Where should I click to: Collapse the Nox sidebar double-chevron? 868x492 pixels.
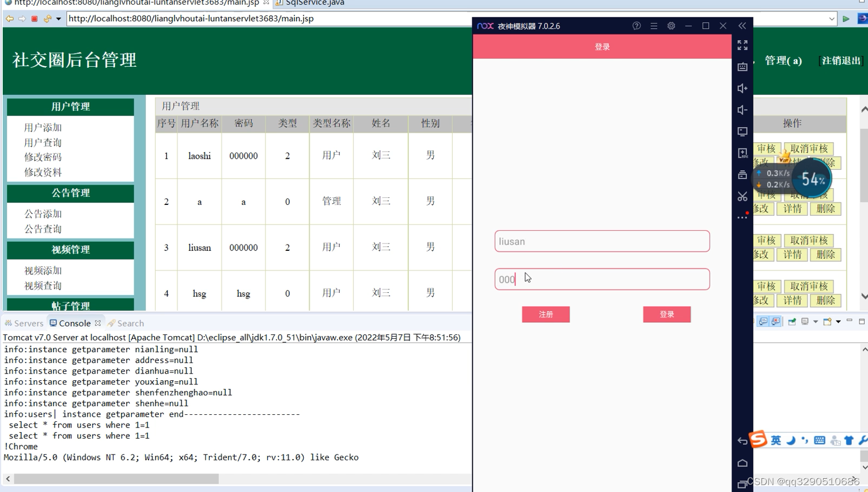coord(742,26)
